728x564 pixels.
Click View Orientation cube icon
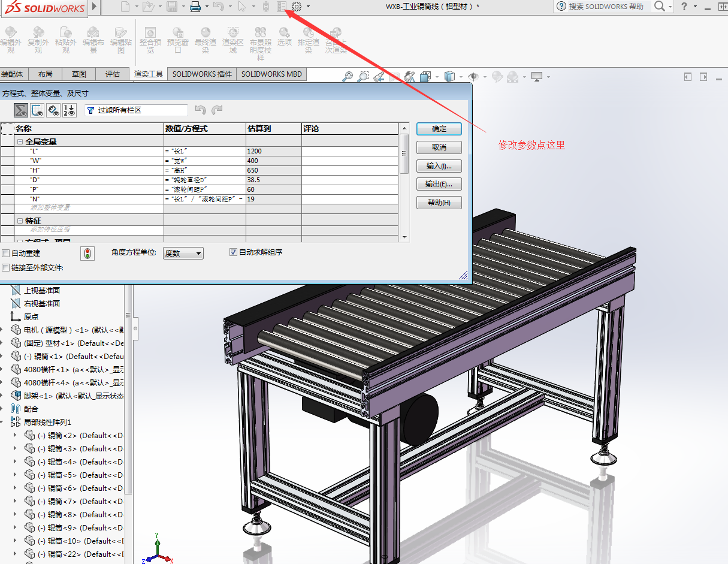pos(426,77)
